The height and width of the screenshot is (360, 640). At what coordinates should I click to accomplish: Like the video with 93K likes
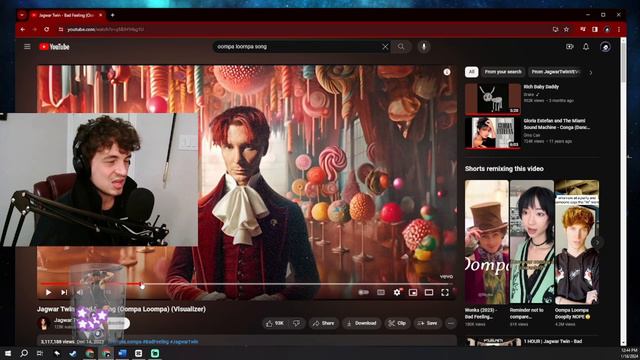click(275, 323)
